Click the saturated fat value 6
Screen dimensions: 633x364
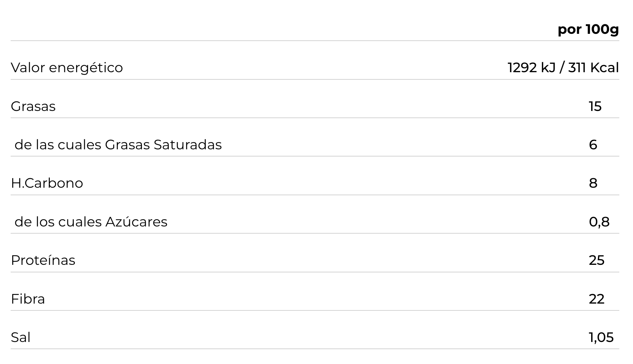coord(593,145)
